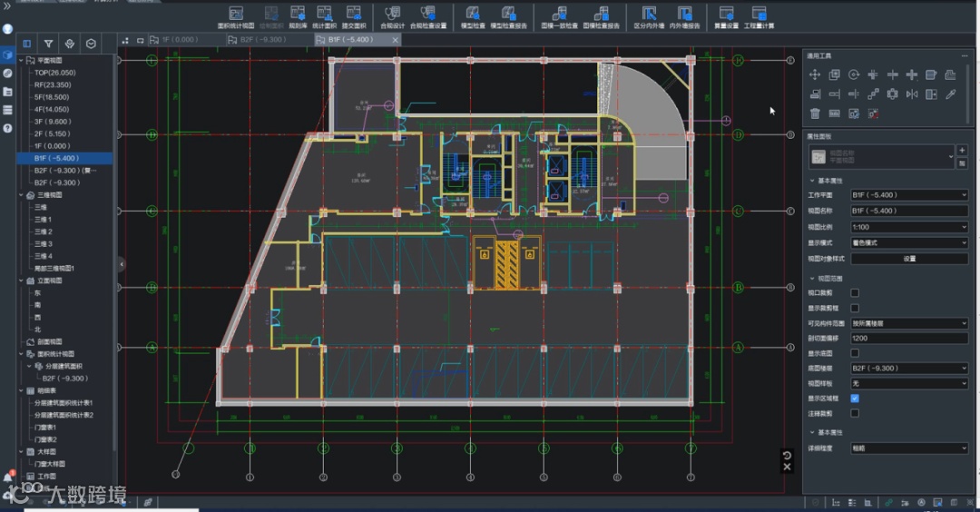Click the 视图名称 input field

(909, 211)
